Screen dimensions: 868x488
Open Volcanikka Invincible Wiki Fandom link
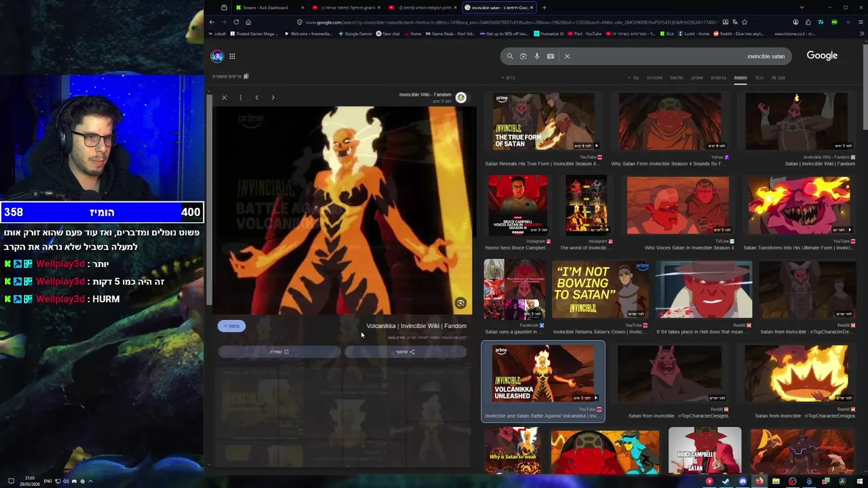[416, 326]
